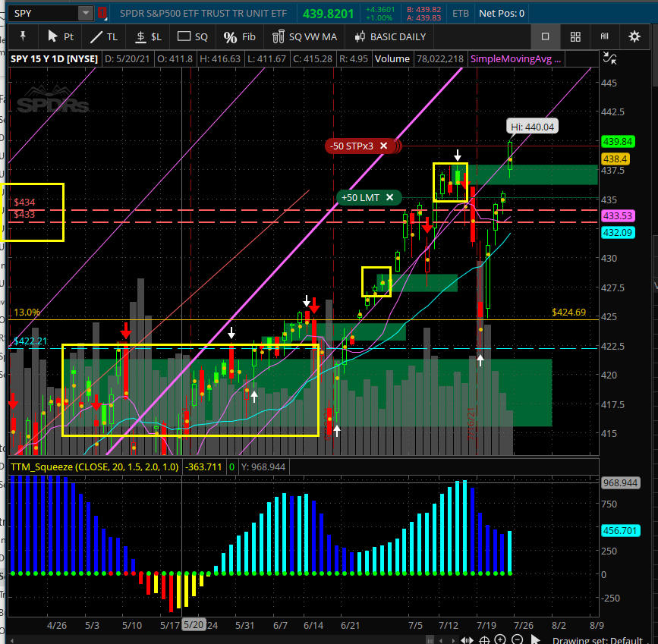
Task: Switch to the four-chart grid layout
Action: click(575, 36)
